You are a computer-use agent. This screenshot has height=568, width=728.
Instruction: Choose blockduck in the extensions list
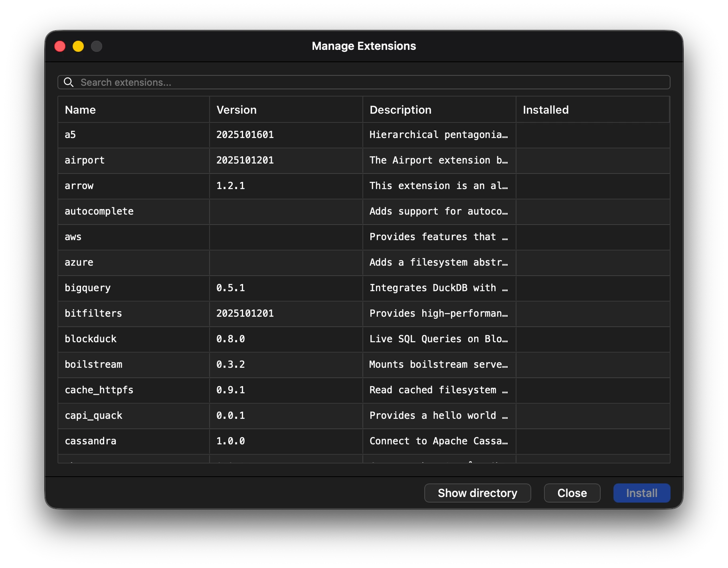click(x=91, y=339)
